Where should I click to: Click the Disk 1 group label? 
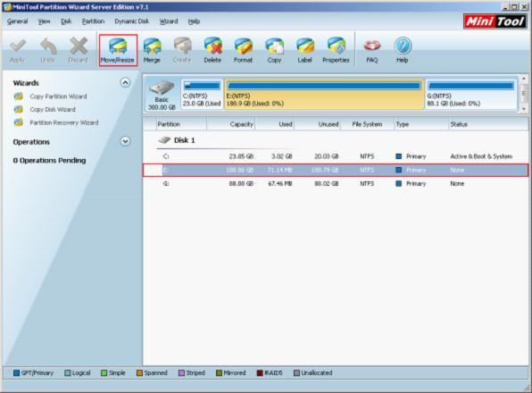(x=184, y=140)
